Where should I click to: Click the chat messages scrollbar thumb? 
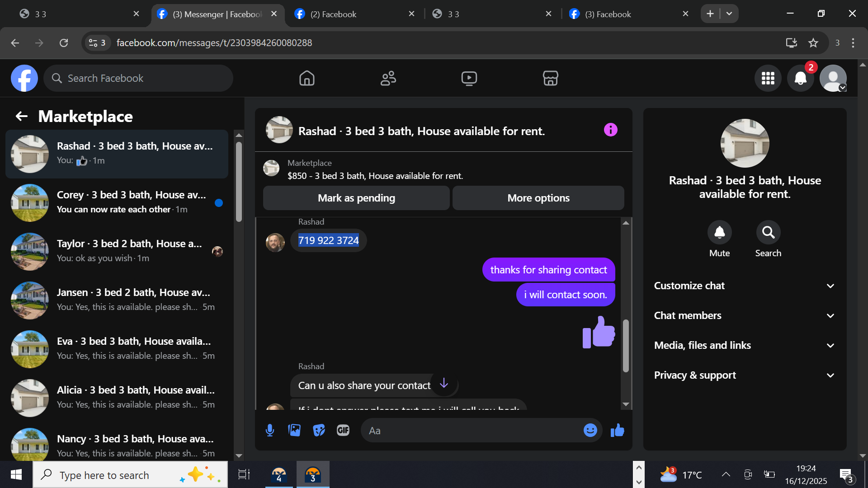tap(626, 346)
